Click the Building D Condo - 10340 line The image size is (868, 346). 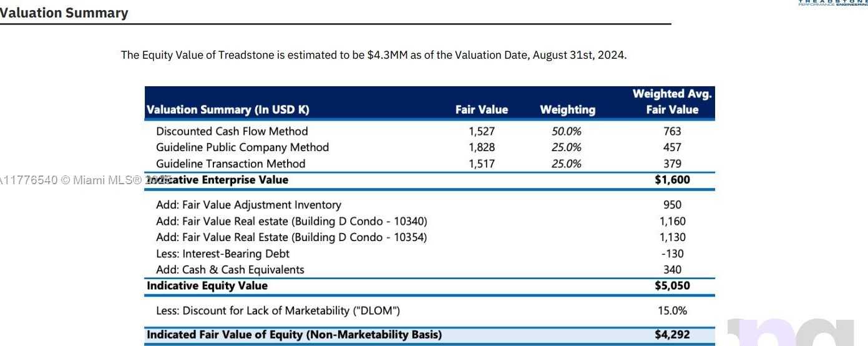291,221
